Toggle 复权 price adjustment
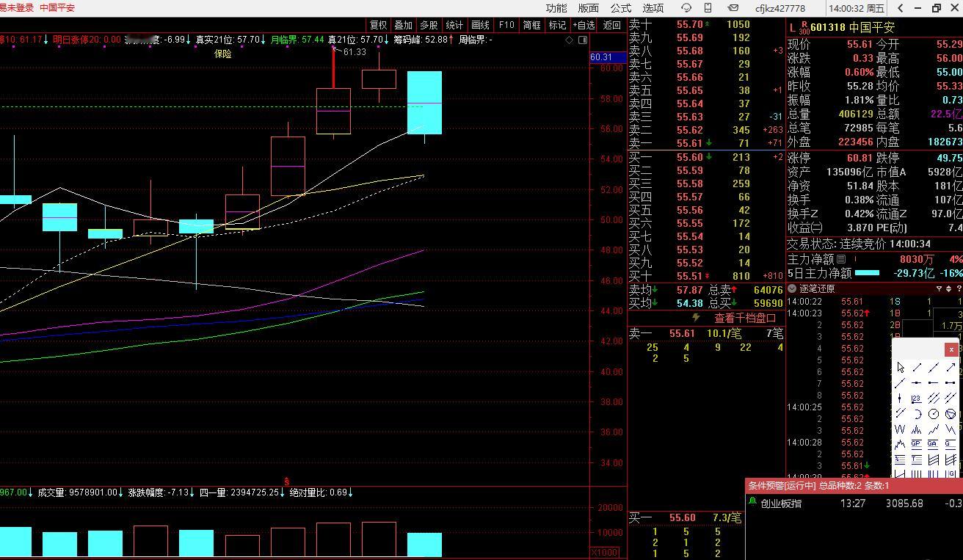The image size is (963, 560). 378,25
